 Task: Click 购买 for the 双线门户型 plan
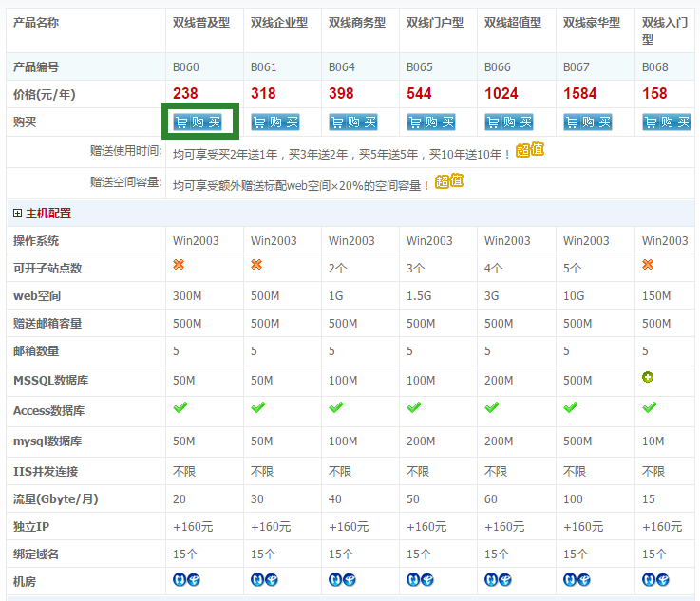[431, 122]
